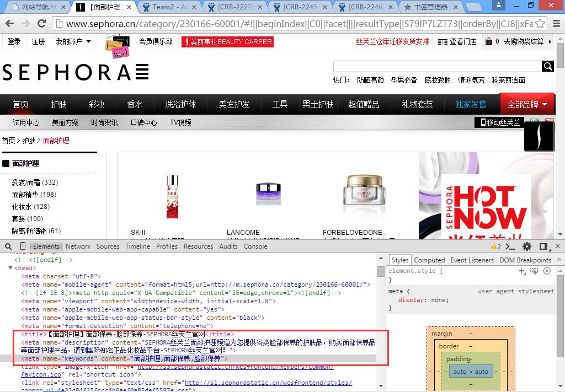565x392 pixels.
Task: Open the 彩妆 navigation menu item
Action: pos(97,104)
